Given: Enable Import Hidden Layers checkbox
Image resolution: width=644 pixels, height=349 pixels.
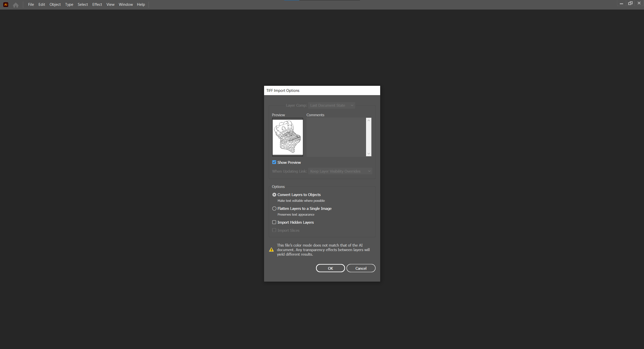Looking at the screenshot, I should click(274, 222).
